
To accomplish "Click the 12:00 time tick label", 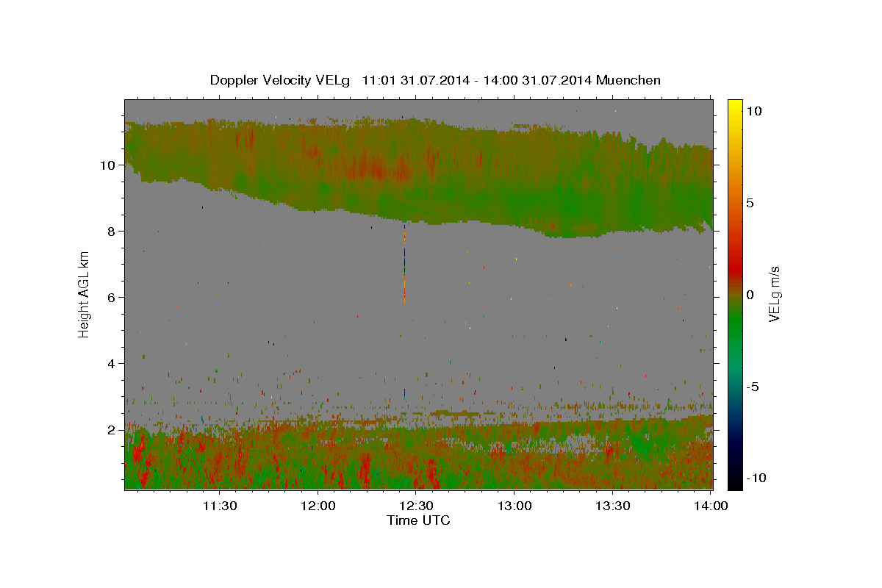I will 318,506.
